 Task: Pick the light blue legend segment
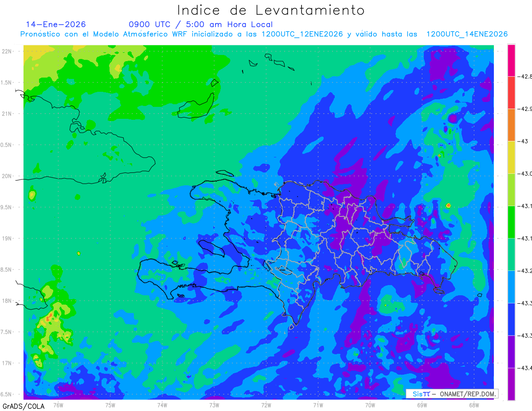click(x=511, y=287)
